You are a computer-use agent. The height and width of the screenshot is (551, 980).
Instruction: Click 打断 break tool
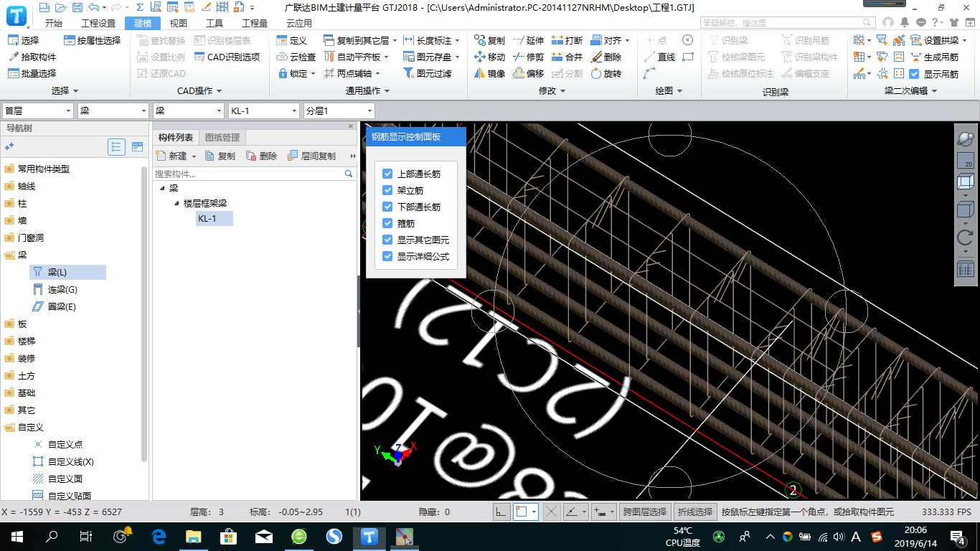[x=567, y=41]
